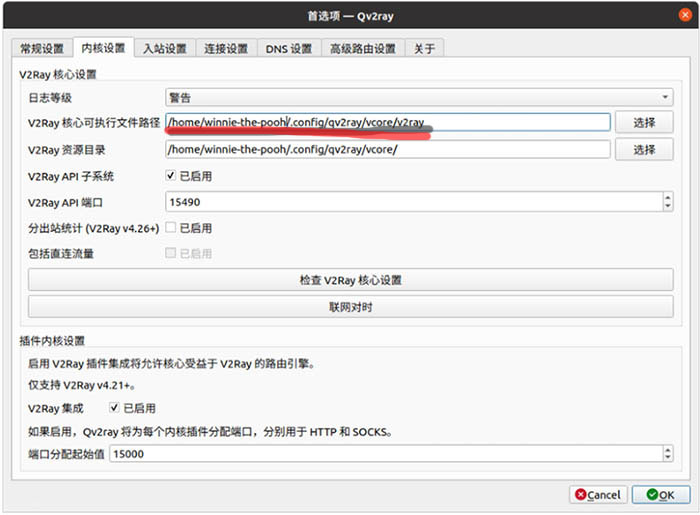Click the V2Ray 核心可执行文件路径 input field
Image resolution: width=700 pixels, height=515 pixels.
click(388, 122)
